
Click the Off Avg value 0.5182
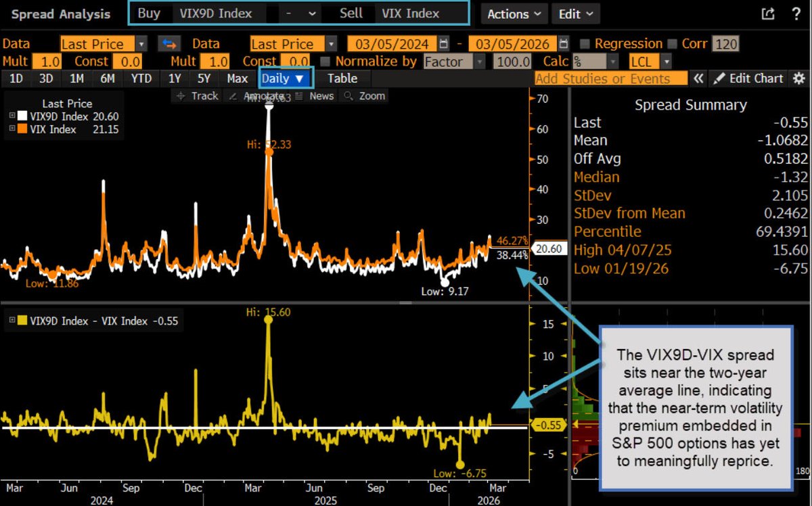click(786, 159)
